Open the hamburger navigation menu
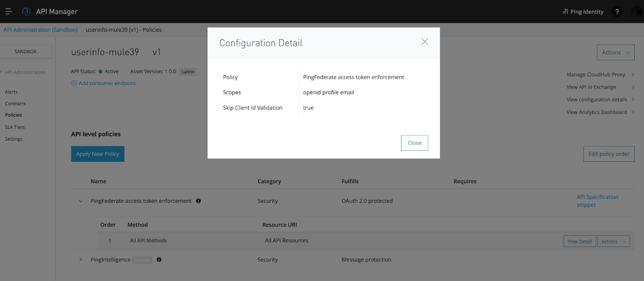644x281 pixels. pos(9,12)
